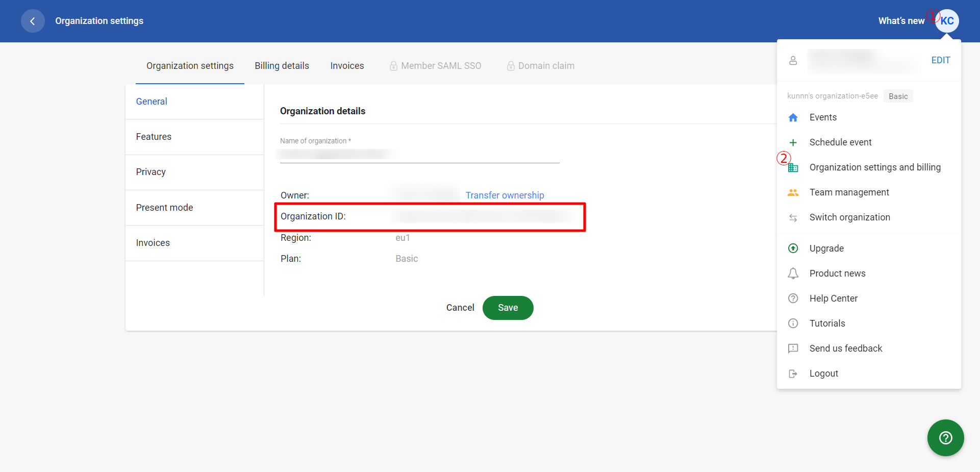
Task: Open Product news menu item
Action: 869,274
